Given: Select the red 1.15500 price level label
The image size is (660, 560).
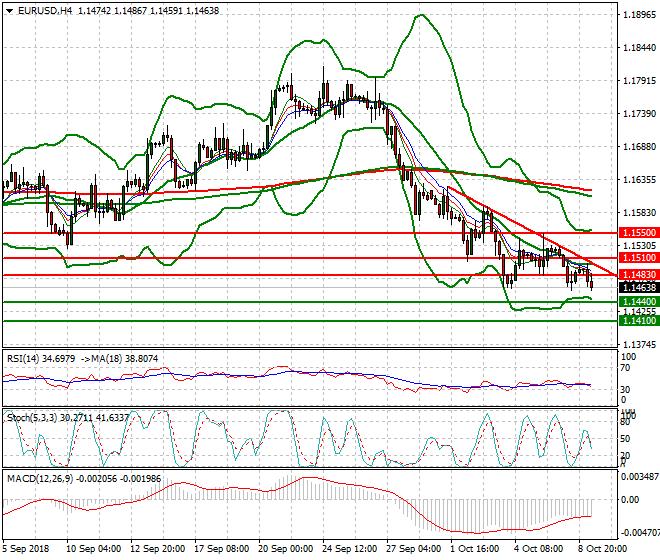Looking at the screenshot, I should click(639, 233).
